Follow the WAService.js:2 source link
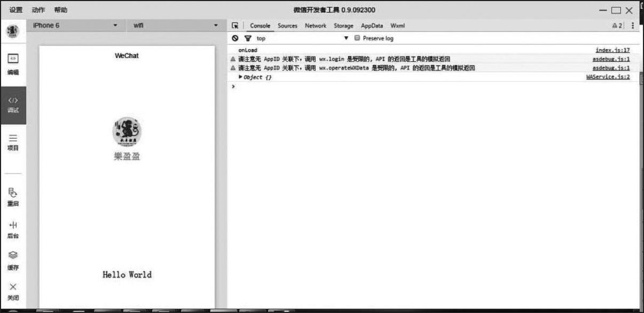The width and height of the screenshot is (644, 313). point(608,77)
